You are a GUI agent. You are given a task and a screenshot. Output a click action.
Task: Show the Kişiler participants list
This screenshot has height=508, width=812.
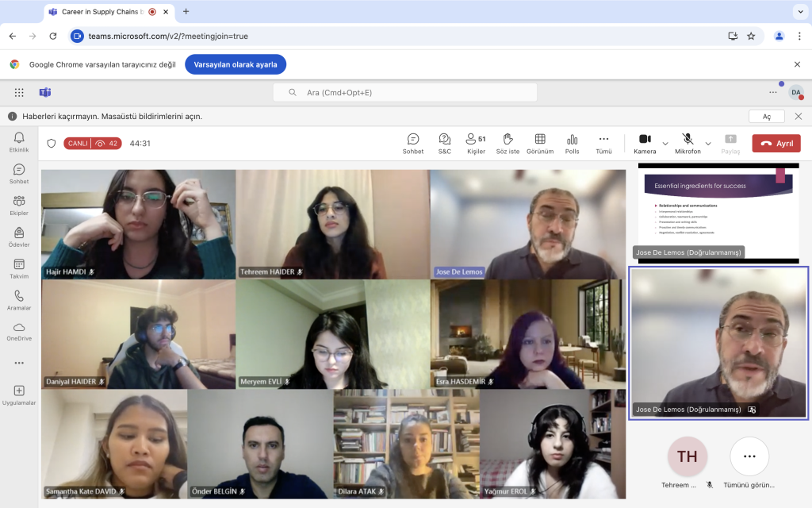point(476,143)
